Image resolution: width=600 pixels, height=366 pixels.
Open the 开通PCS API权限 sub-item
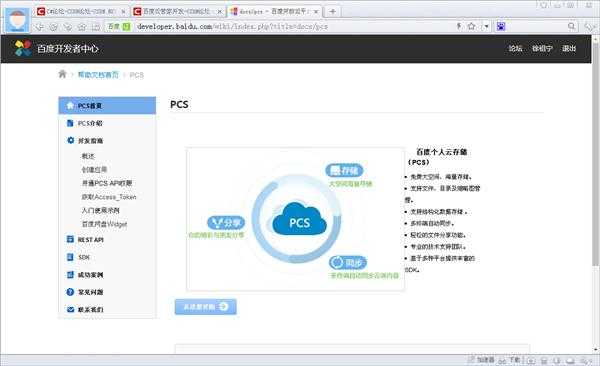[x=107, y=183]
